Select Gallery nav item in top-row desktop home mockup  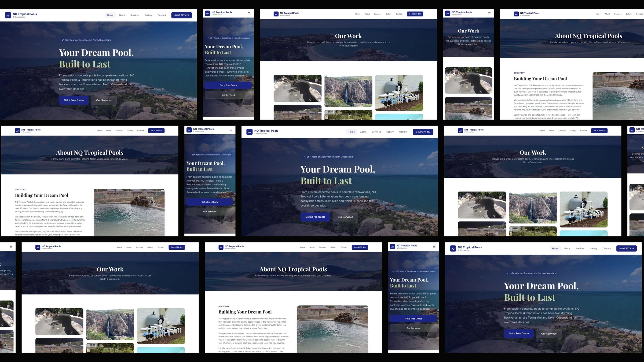pyautogui.click(x=148, y=15)
